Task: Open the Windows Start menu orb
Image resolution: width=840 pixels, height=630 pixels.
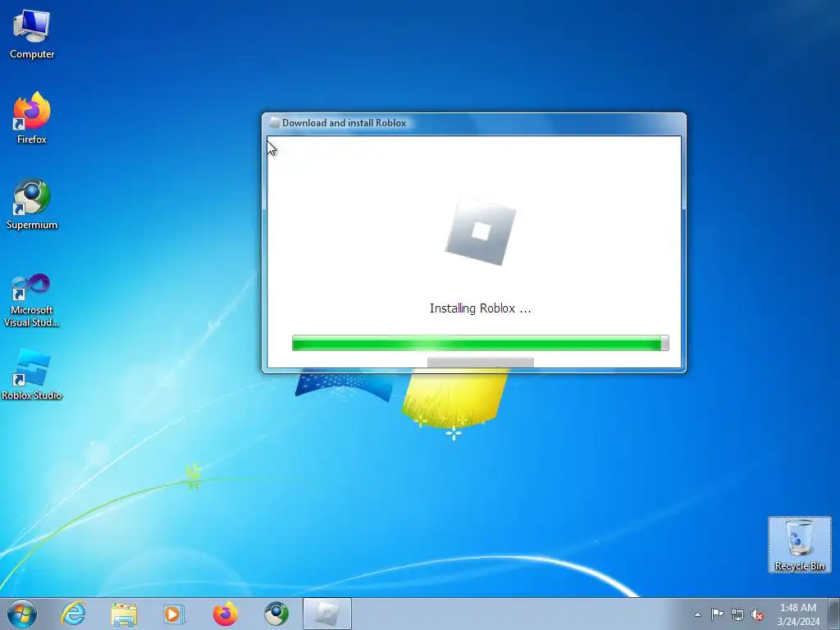Action: (x=21, y=614)
